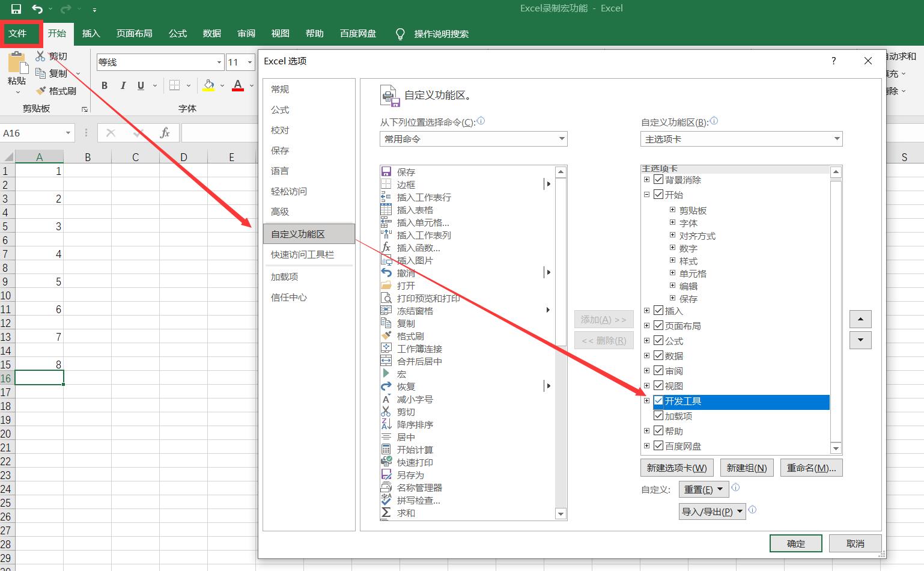Click the New Tab (新建选项卡) button
924x571 pixels.
[676, 468]
